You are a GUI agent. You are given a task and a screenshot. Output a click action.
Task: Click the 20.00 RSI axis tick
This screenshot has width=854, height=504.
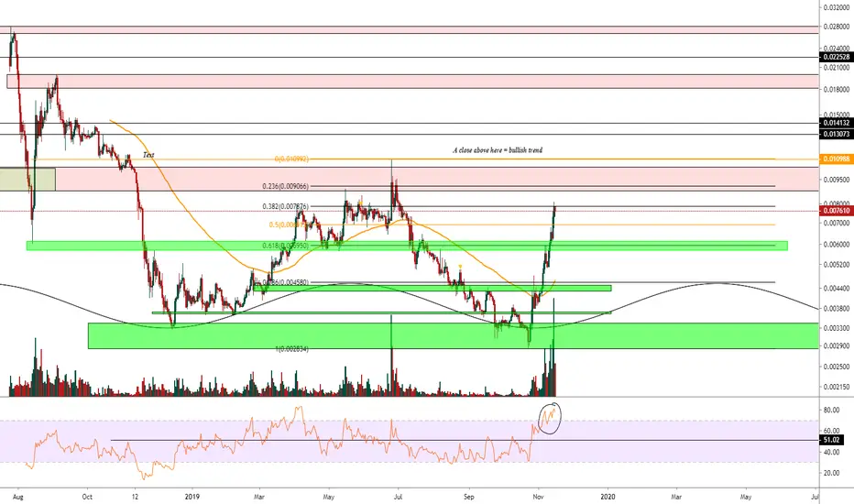831,473
